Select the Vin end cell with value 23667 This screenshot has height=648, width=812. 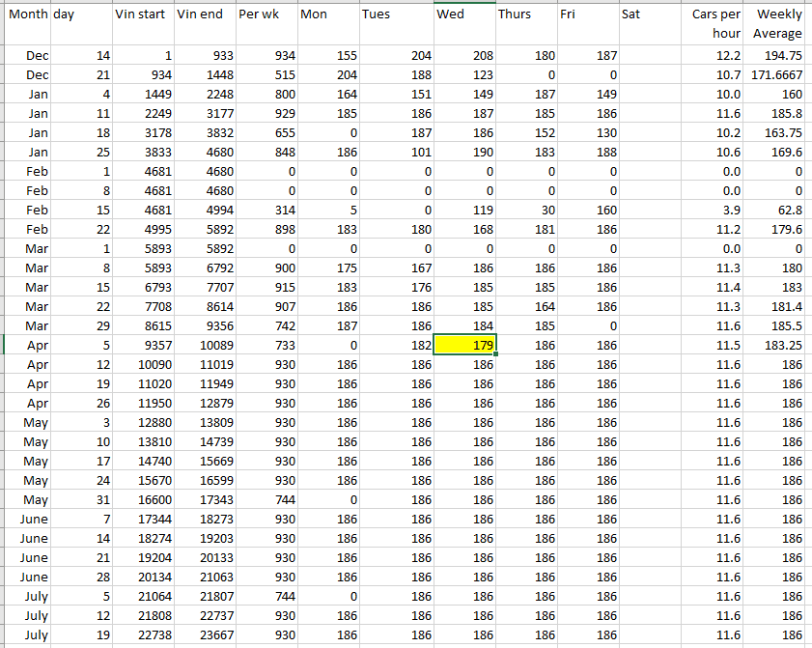tap(204, 634)
